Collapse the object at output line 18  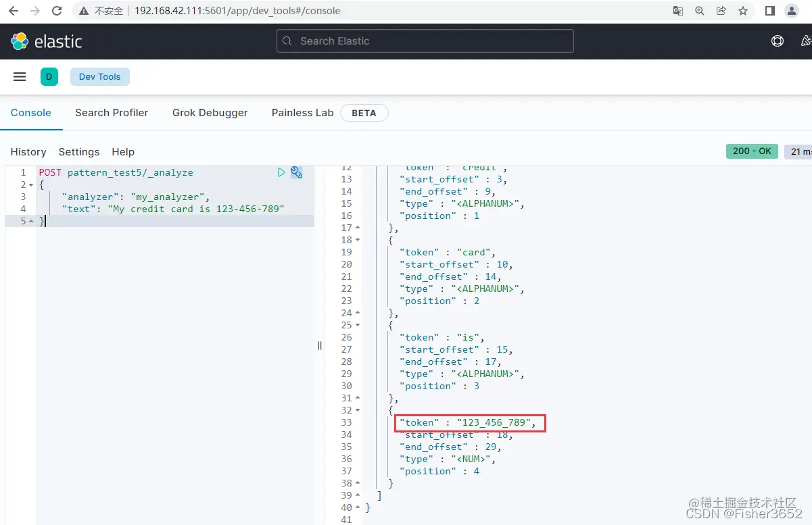358,241
